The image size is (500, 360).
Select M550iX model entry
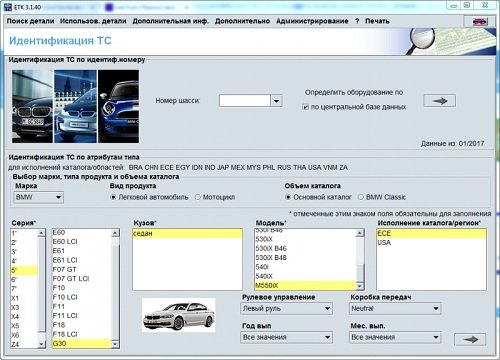pos(305,285)
